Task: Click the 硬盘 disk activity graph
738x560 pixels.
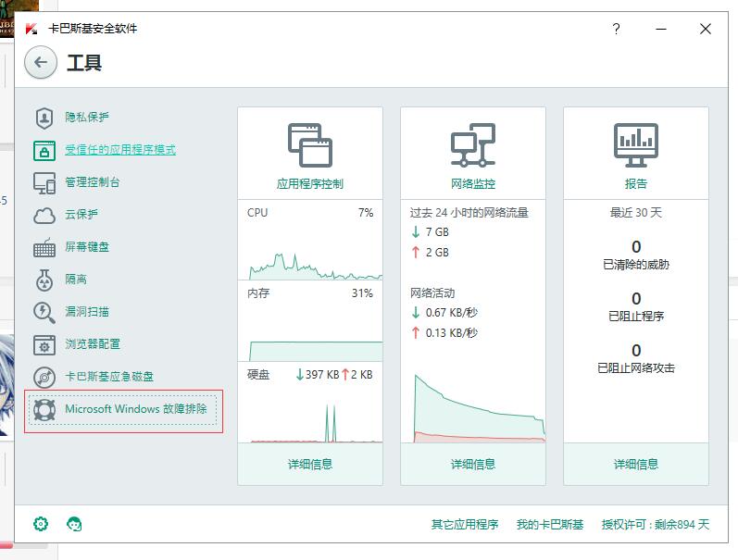Action: 316,423
